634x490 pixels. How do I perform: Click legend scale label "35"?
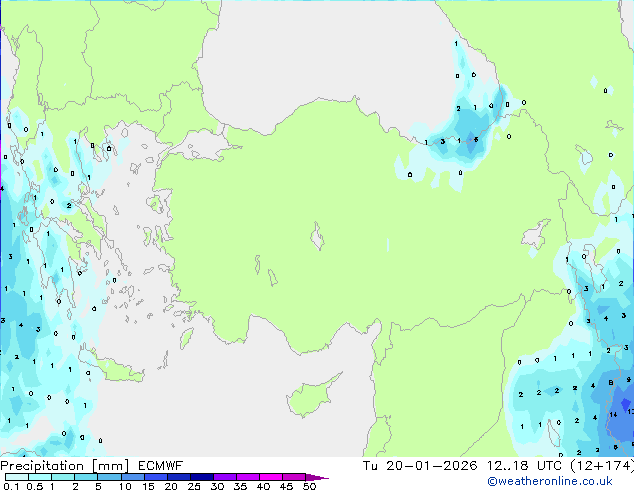240,486
